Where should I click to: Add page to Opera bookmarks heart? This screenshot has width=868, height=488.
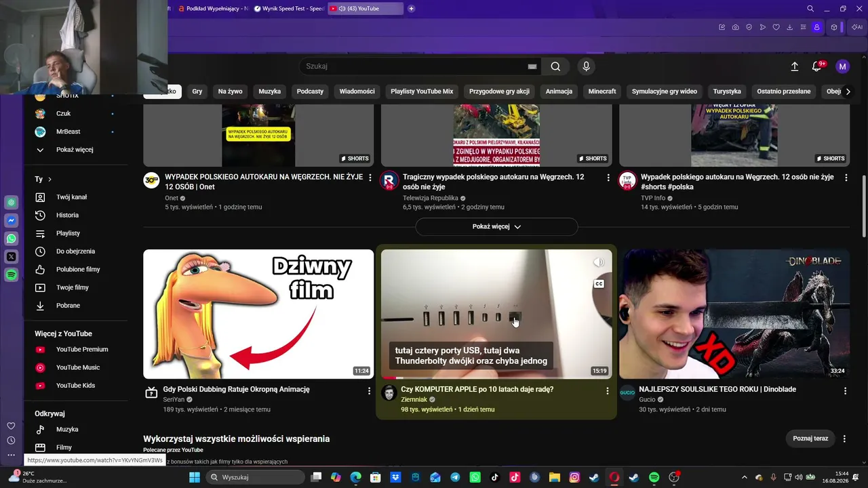(776, 27)
